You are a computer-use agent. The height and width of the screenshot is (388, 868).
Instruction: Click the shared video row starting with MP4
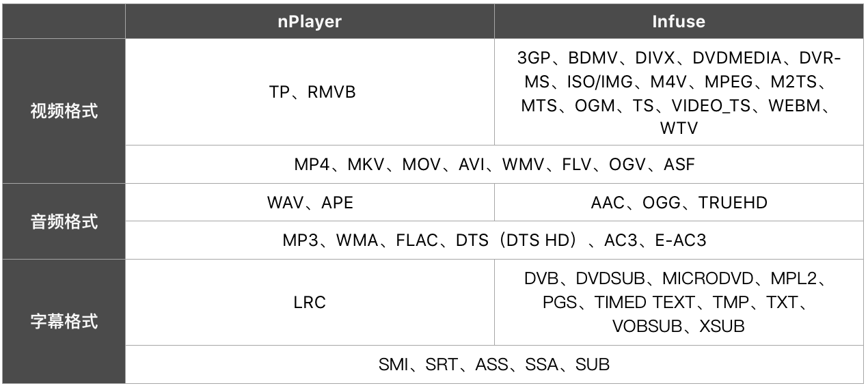click(494, 165)
